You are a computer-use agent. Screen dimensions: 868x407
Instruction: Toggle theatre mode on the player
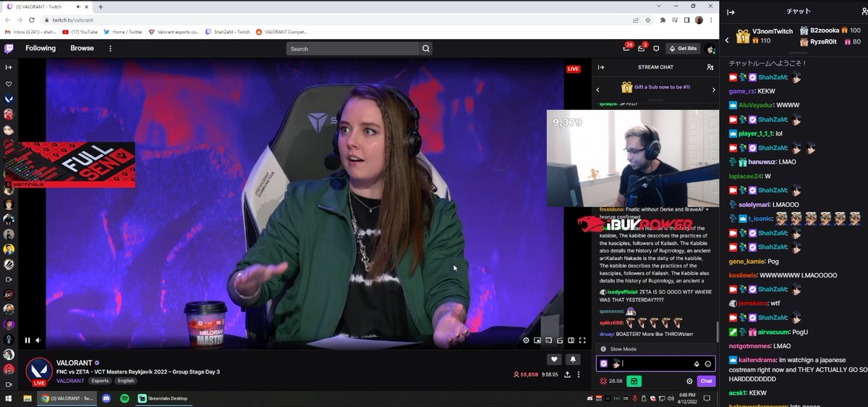tap(571, 340)
